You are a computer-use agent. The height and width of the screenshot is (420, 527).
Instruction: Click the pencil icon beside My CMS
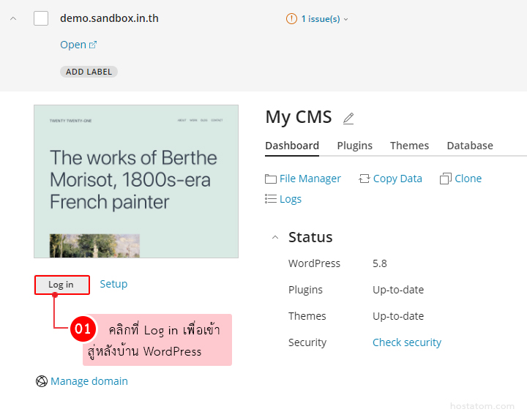(x=348, y=119)
